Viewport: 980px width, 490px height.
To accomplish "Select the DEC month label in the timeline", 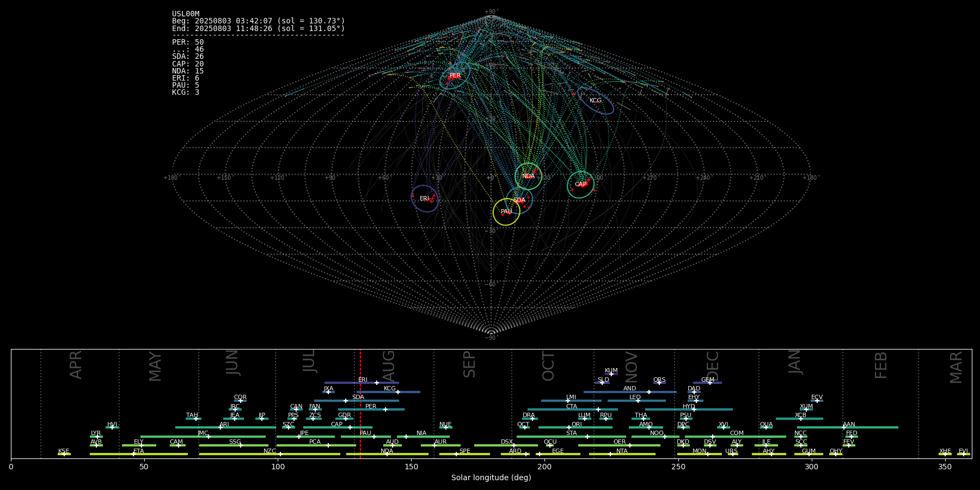I will pyautogui.click(x=713, y=366).
